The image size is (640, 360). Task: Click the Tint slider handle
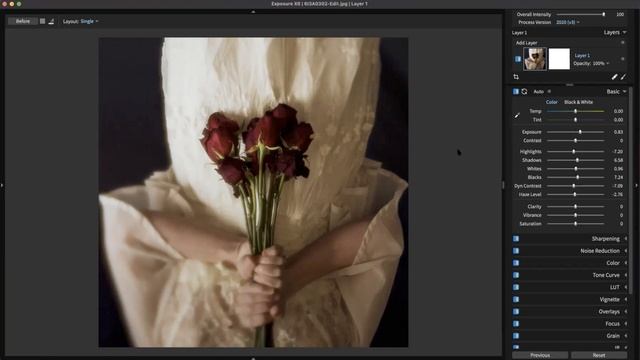(576, 120)
